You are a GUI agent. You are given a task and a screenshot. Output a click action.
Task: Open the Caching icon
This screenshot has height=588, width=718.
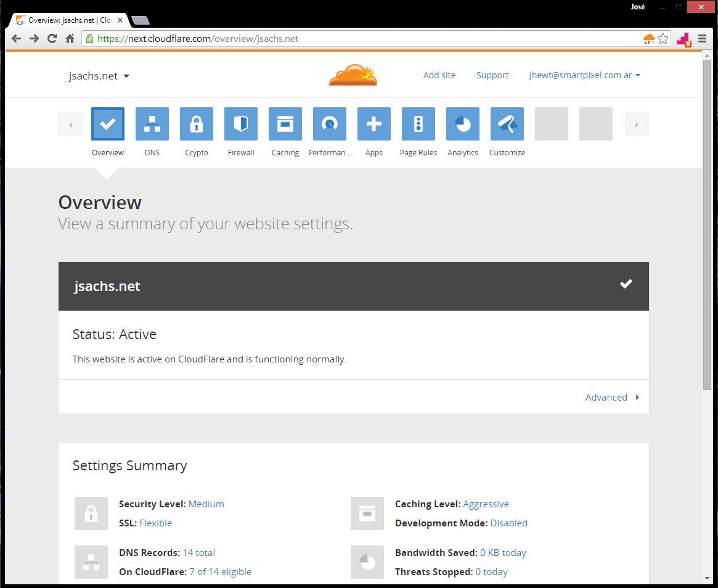click(x=285, y=124)
